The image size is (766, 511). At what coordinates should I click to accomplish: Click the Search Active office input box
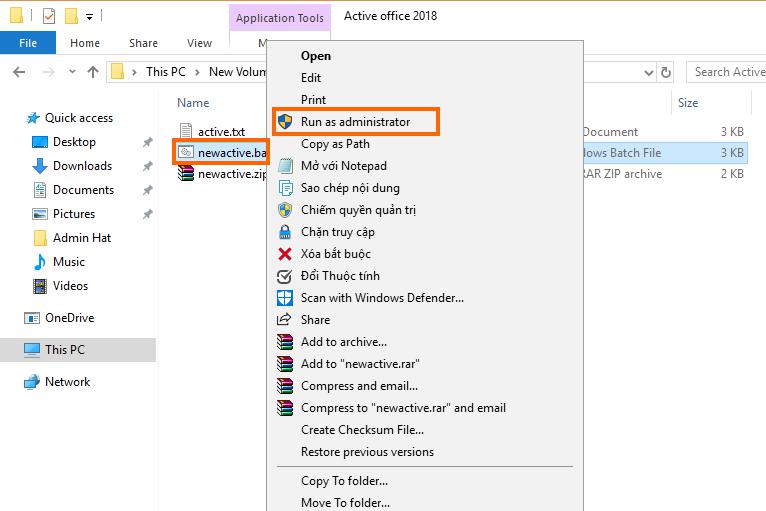(x=727, y=72)
